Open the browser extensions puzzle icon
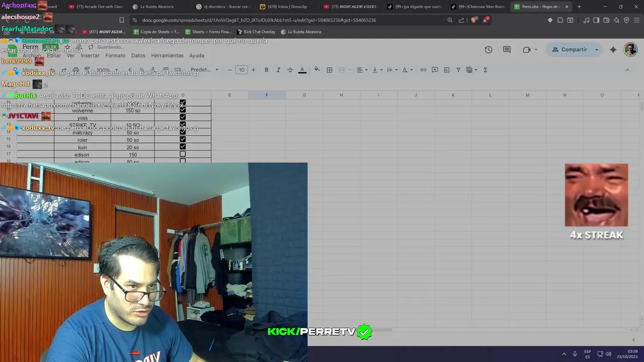The image size is (644, 362). pyautogui.click(x=560, y=20)
